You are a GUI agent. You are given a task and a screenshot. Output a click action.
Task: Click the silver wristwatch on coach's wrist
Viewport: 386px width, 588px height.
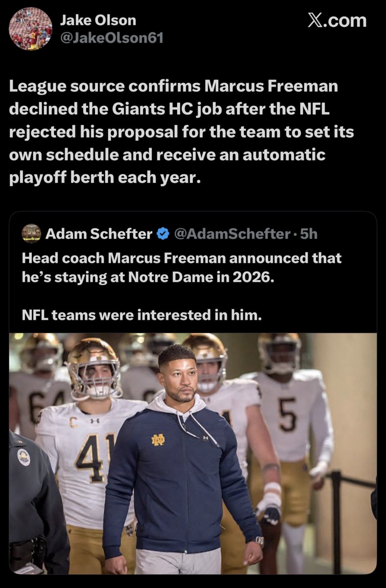pos(259,542)
